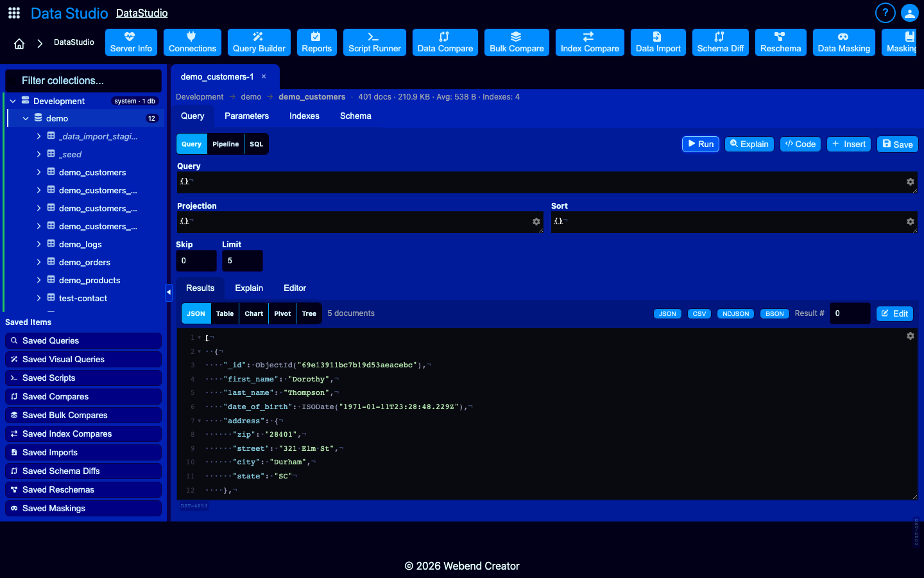The height and width of the screenshot is (578, 924).
Task: Launch Query Builder
Action: (259, 42)
